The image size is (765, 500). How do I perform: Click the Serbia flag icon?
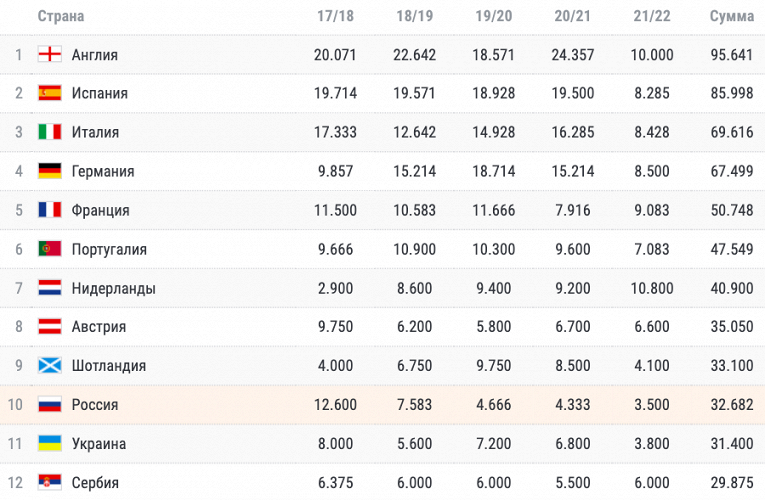[x=50, y=482]
